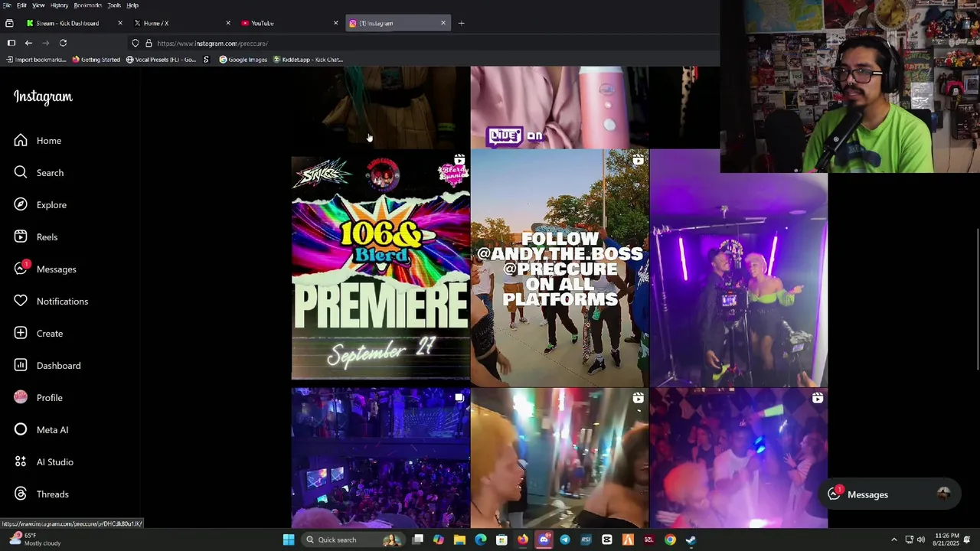Toggle the Firefox sidebar button
The image size is (980, 551).
point(11,43)
